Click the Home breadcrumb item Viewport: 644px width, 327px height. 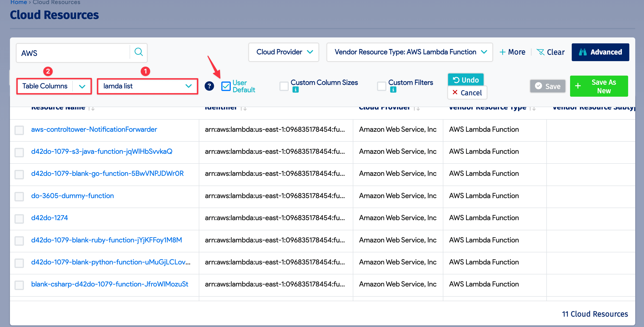click(18, 2)
